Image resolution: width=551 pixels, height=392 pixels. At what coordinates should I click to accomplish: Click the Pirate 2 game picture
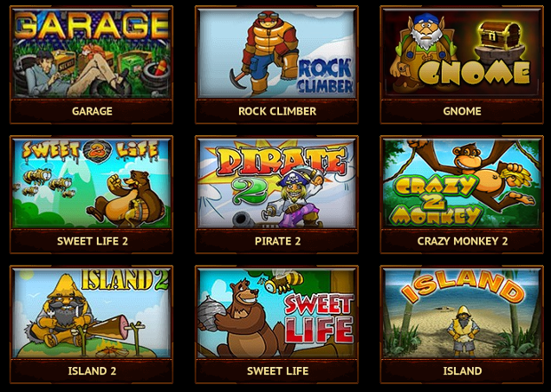coord(276,183)
